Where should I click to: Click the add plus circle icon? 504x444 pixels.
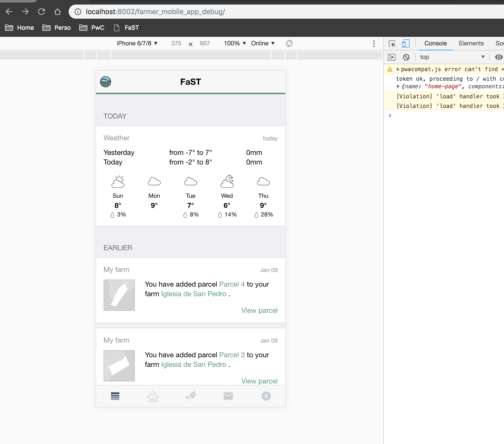click(x=266, y=396)
